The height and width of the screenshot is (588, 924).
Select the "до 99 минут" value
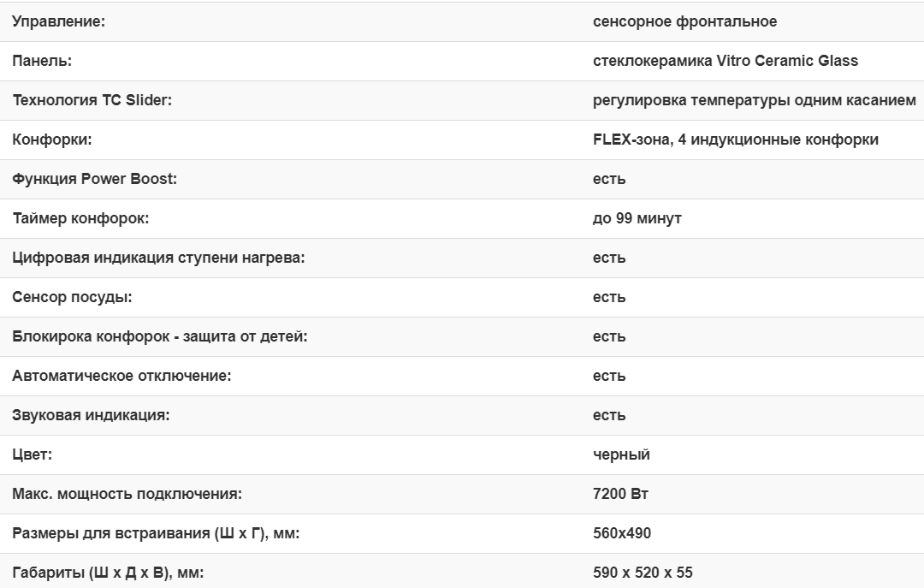click(637, 218)
